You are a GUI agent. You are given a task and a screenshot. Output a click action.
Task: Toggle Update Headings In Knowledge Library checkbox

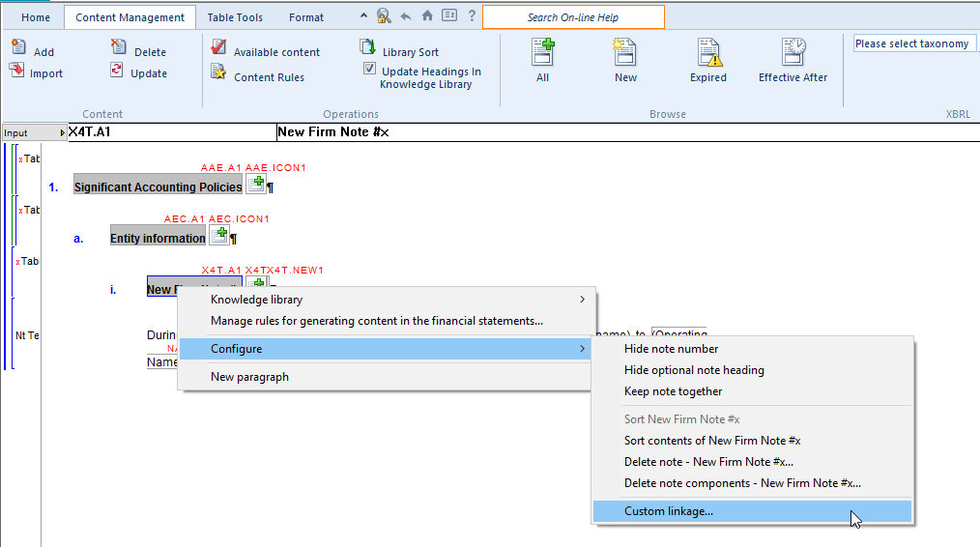click(369, 69)
